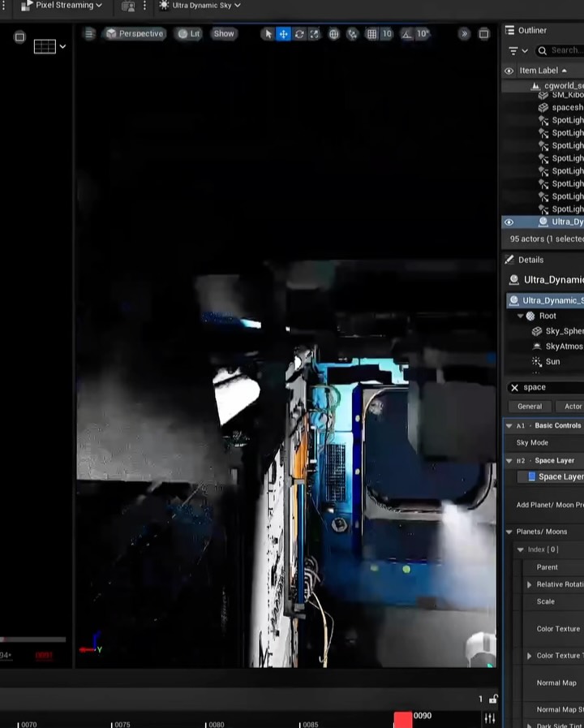Open the Outliner filter options icon
Viewport: 584px width, 728px height.
pos(513,50)
